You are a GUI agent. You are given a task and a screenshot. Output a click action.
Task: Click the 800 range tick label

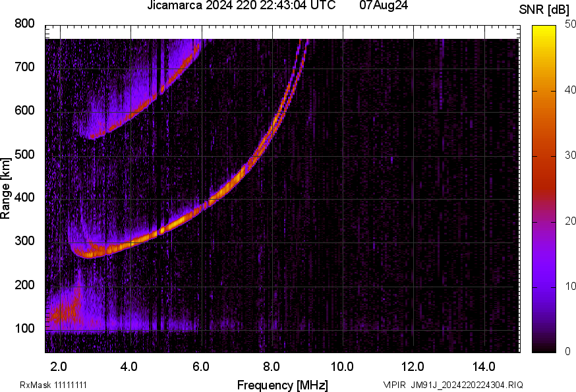click(x=24, y=24)
